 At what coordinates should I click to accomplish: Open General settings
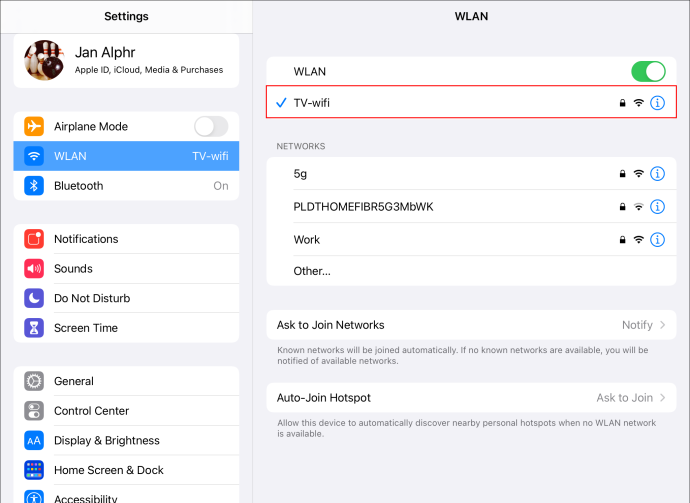(x=126, y=381)
